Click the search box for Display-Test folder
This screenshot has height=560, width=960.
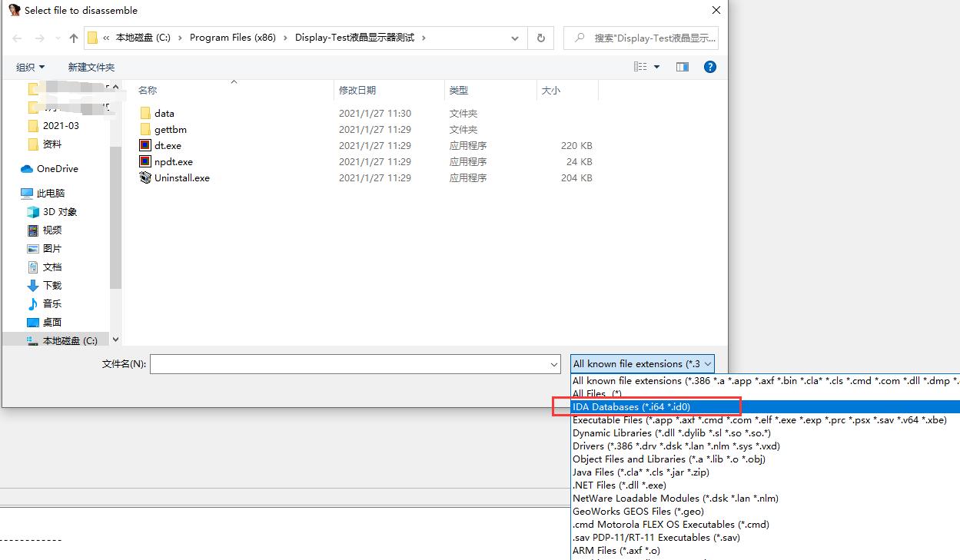pyautogui.click(x=641, y=38)
